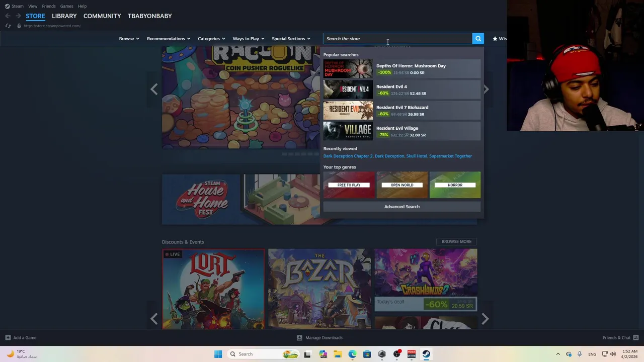
Task: Open the OPEN WORLD genre tile
Action: click(402, 185)
